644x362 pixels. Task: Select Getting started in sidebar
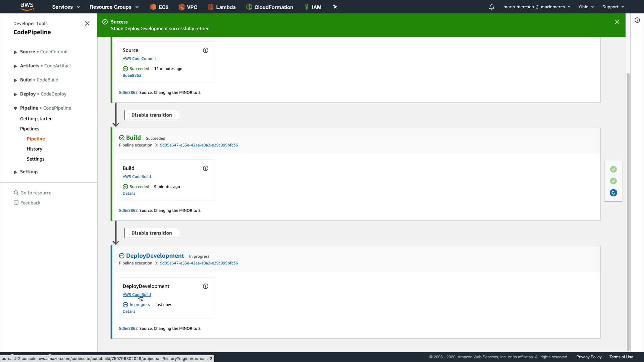coord(36,119)
